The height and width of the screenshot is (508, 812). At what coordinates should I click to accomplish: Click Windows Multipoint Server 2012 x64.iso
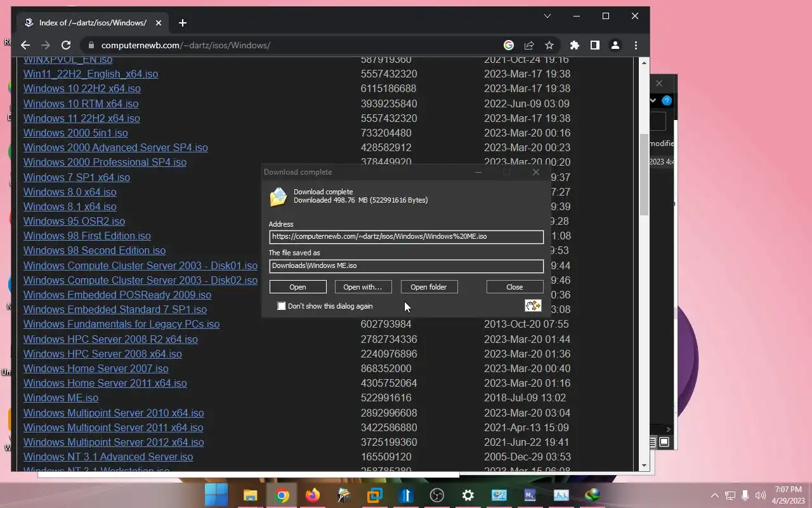pyautogui.click(x=114, y=442)
